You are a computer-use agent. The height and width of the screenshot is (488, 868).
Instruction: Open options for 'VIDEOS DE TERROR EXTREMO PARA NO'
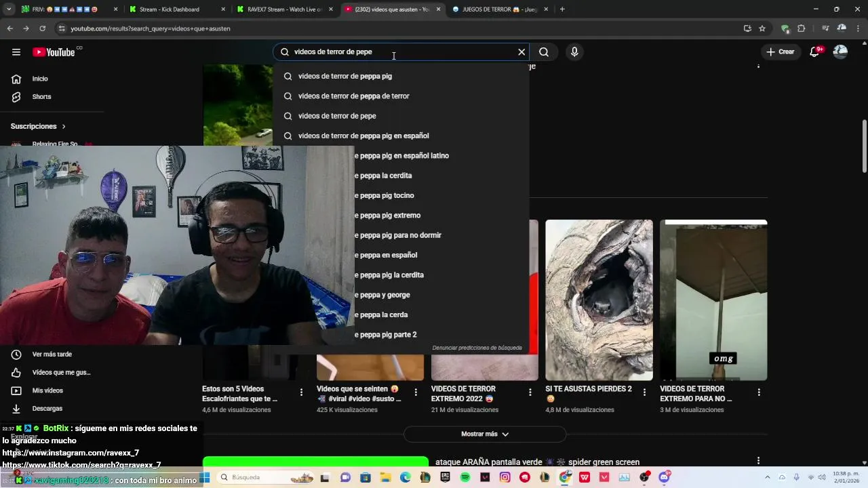tap(759, 392)
